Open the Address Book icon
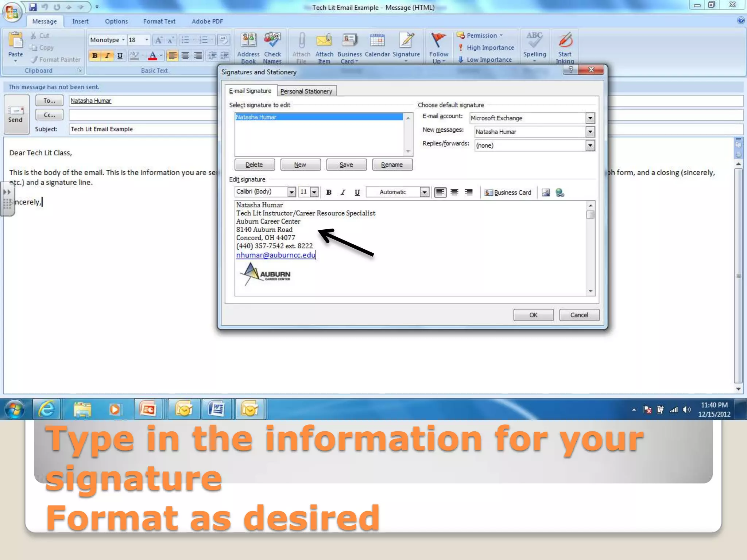Screen dimensions: 747x560 click(248, 48)
